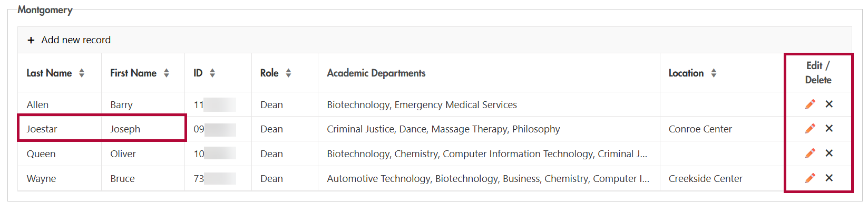Sort table by First Name arrows
Viewport: 868px width, 211px height.
tap(167, 73)
